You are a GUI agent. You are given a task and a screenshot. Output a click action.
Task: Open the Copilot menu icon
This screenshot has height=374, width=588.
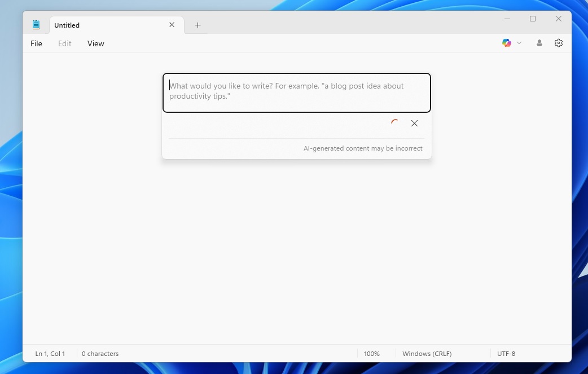click(x=506, y=43)
